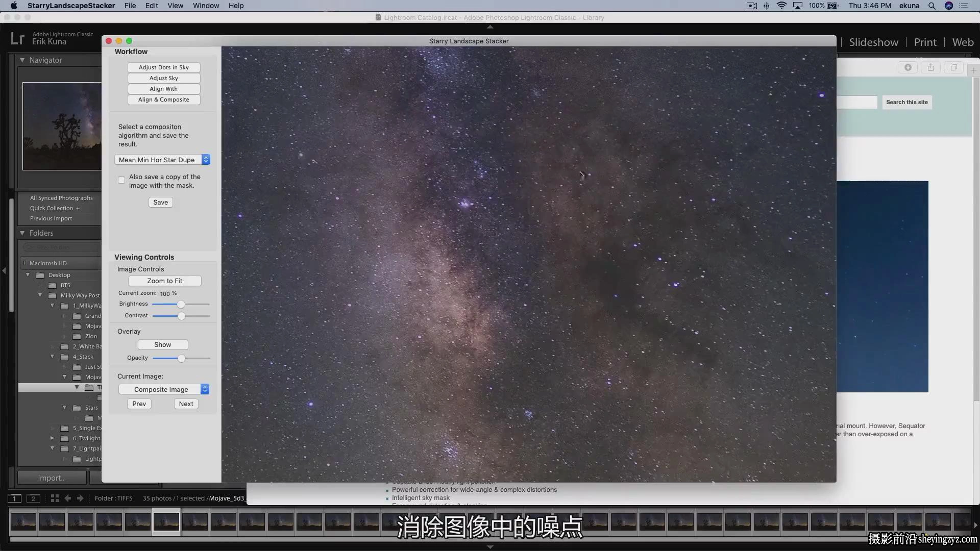Click Search this site button in browser
980x551 pixels.
(x=907, y=102)
